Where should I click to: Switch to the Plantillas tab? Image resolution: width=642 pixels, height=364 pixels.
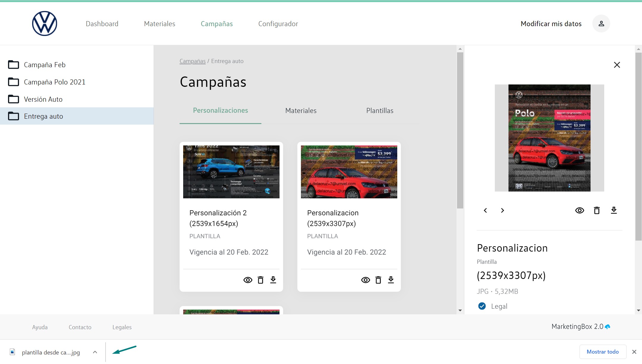click(379, 111)
